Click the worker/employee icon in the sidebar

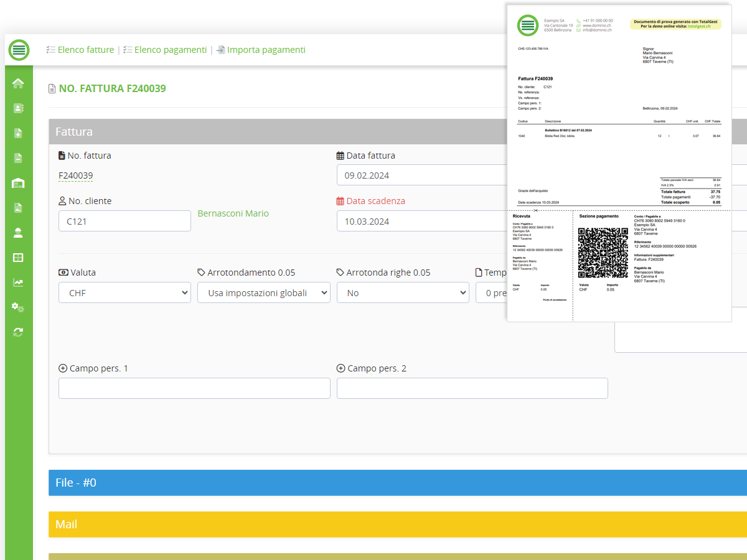[18, 232]
